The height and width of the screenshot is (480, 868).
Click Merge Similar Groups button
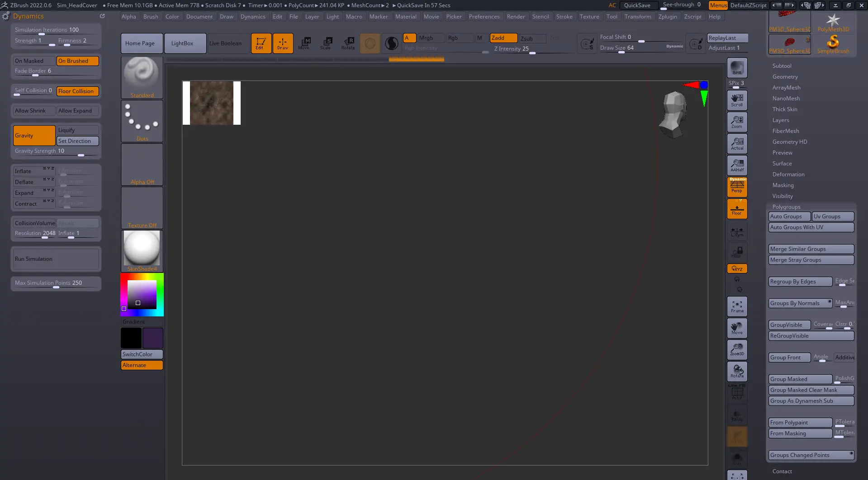(x=811, y=249)
